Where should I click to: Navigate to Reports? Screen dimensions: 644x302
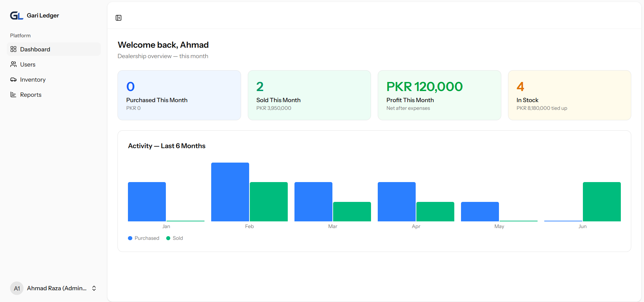tap(54, 95)
